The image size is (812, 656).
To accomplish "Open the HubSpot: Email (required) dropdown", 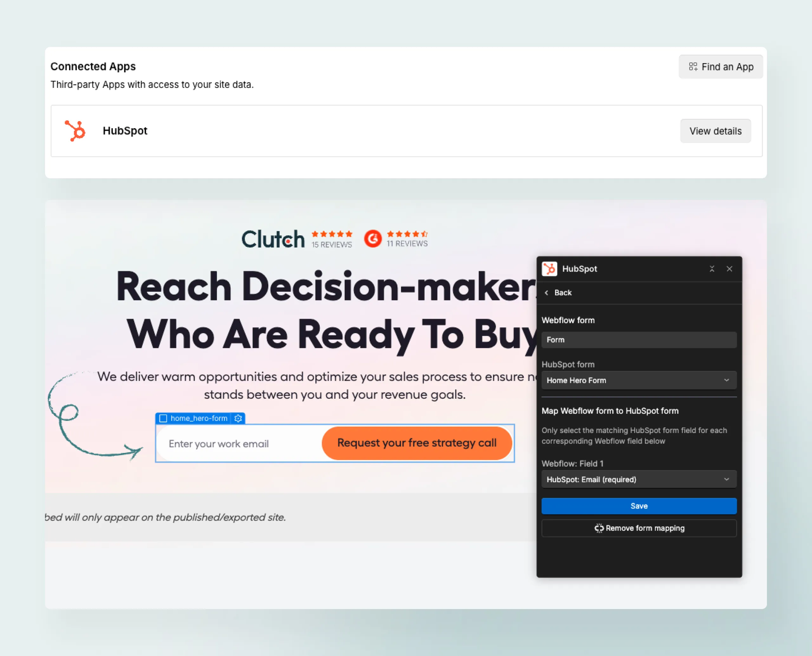I will tap(638, 479).
